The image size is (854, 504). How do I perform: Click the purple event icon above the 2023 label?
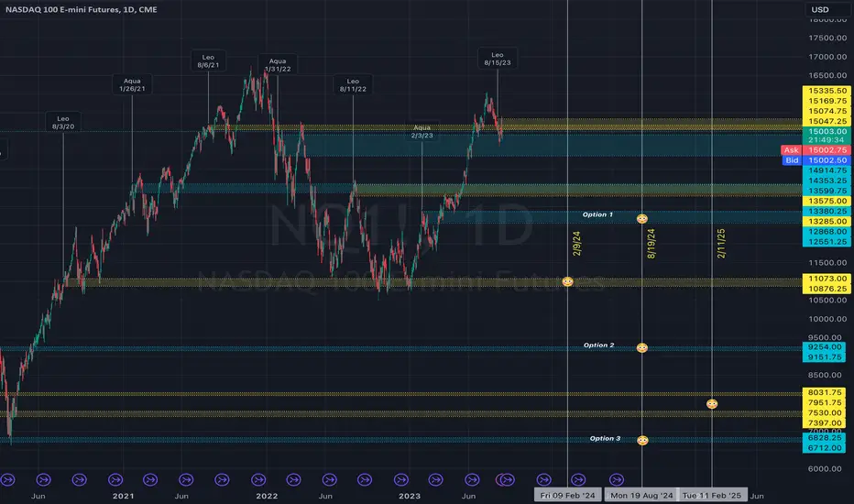coord(400,479)
